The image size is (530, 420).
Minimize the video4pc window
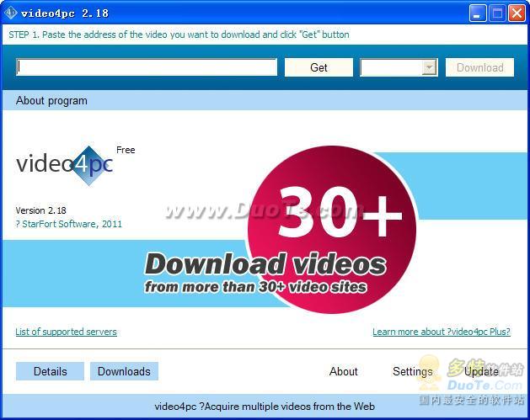pyautogui.click(x=478, y=13)
